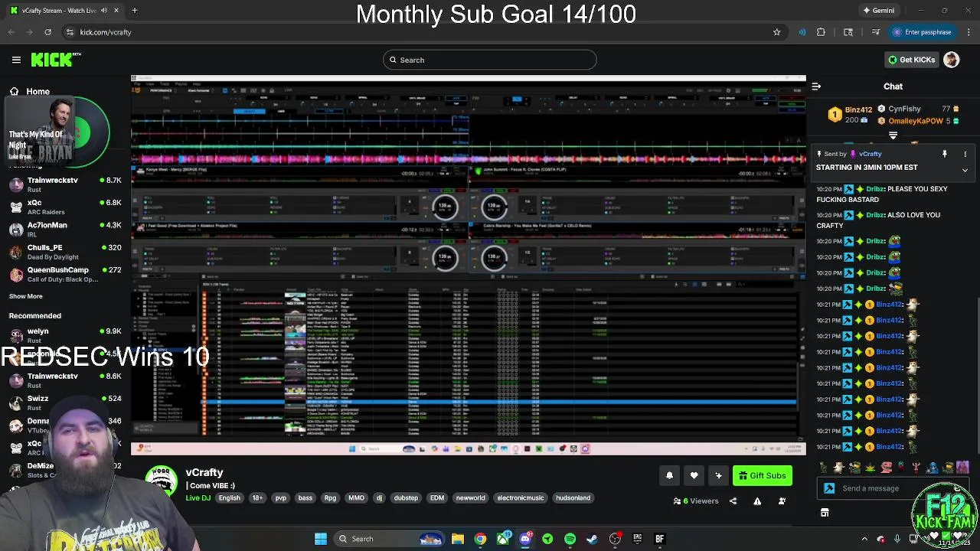Click Show More under following list

(26, 296)
